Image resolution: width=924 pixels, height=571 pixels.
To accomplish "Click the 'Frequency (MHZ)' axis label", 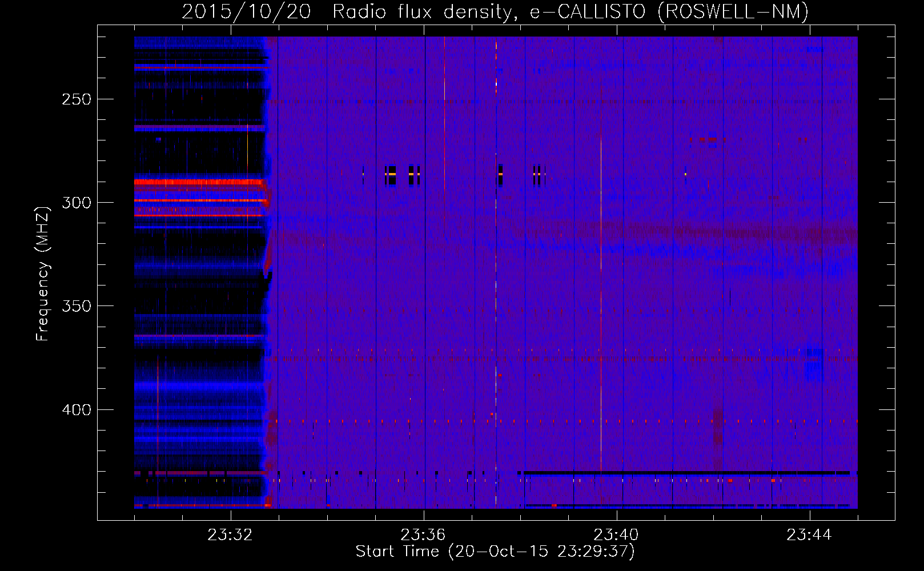I will [43, 274].
